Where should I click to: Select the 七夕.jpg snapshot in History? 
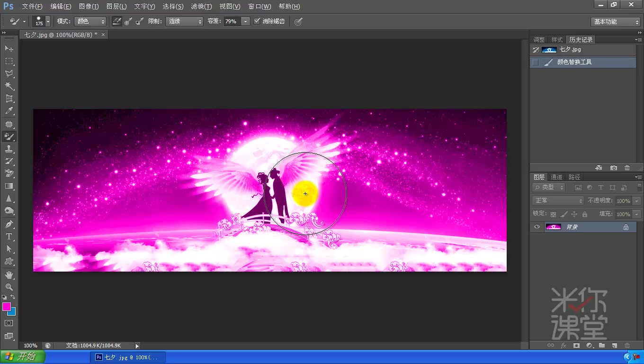click(x=583, y=50)
